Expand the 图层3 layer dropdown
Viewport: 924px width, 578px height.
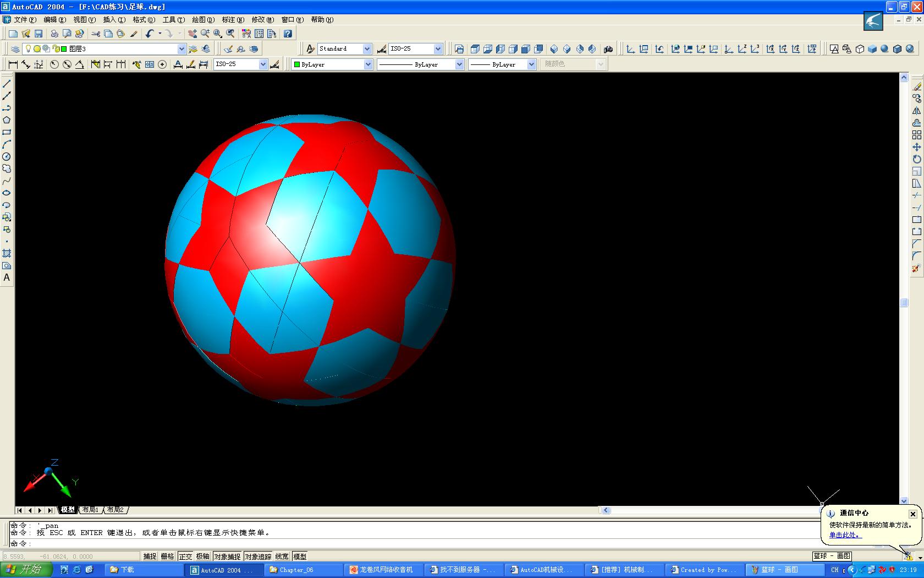pyautogui.click(x=182, y=49)
